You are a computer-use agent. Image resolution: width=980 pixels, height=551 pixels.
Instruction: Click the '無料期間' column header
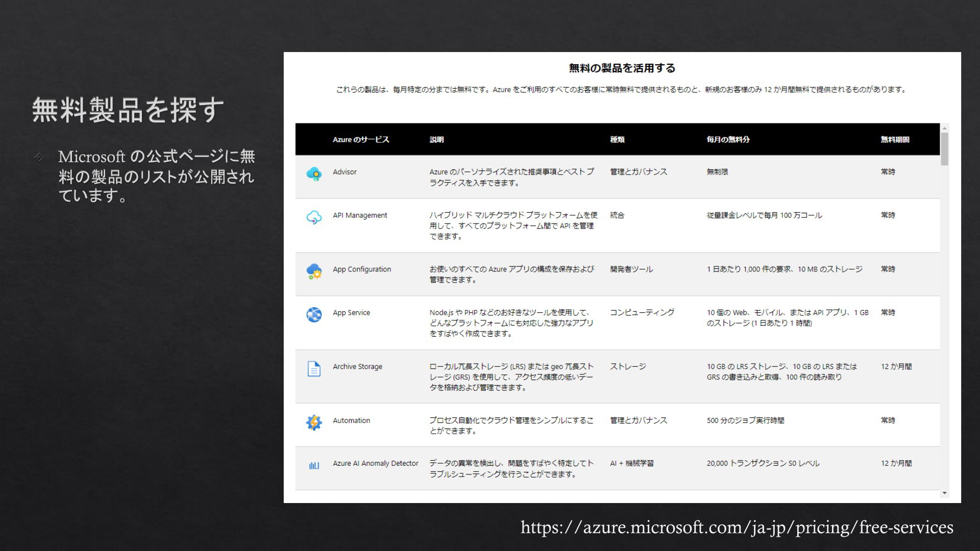895,139
